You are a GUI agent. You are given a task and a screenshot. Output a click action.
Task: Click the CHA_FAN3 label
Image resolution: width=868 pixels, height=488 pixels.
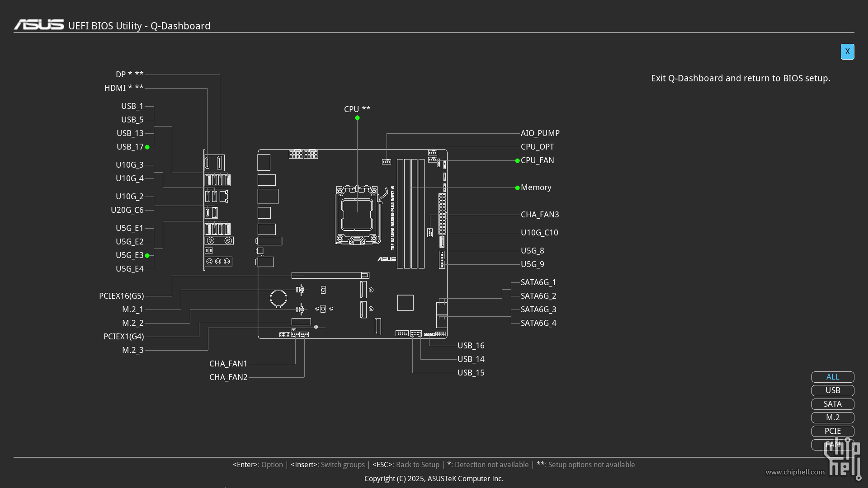[540, 215]
